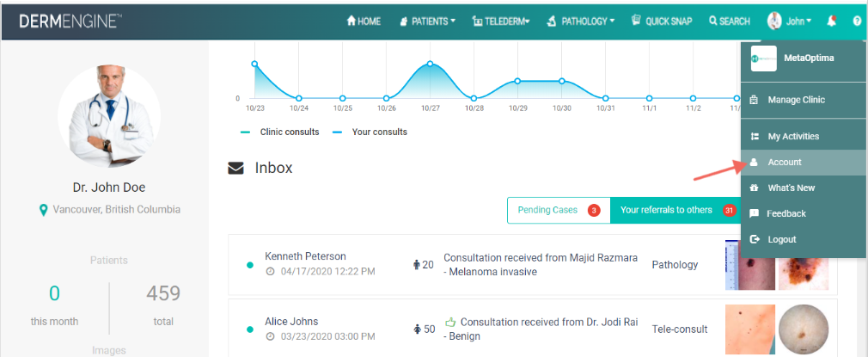Click the Pending Cases badge showing 3
Viewport: 868px width, 357px height.
594,210
